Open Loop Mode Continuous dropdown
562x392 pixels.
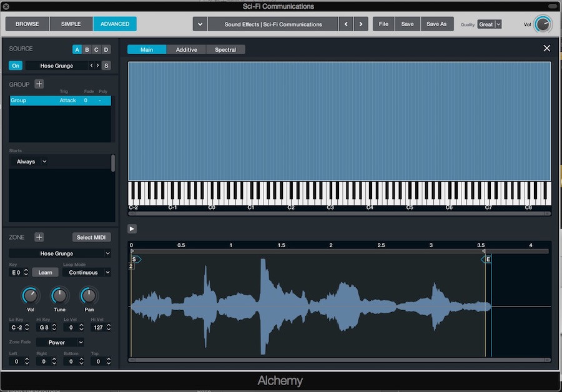tap(86, 272)
